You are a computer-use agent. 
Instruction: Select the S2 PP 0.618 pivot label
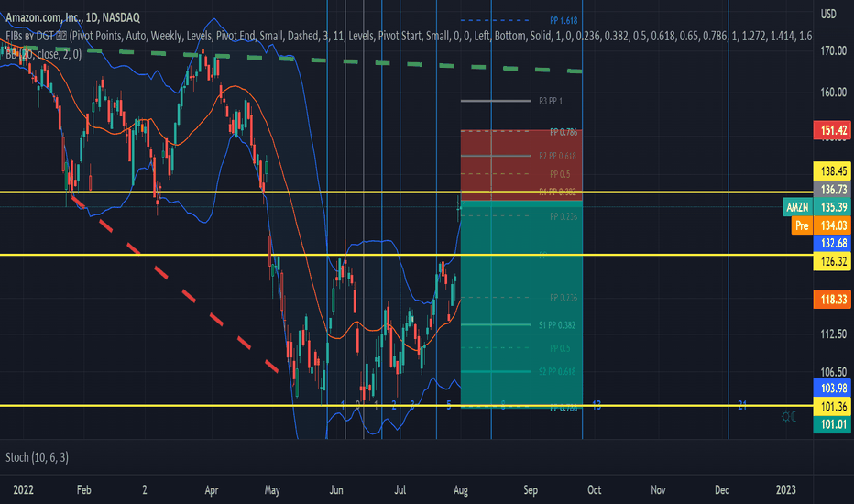pyautogui.click(x=557, y=372)
